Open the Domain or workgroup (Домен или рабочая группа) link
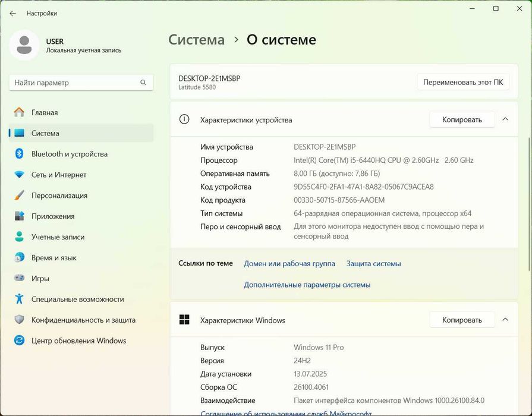Screen dimensions: 532x416 (289, 263)
